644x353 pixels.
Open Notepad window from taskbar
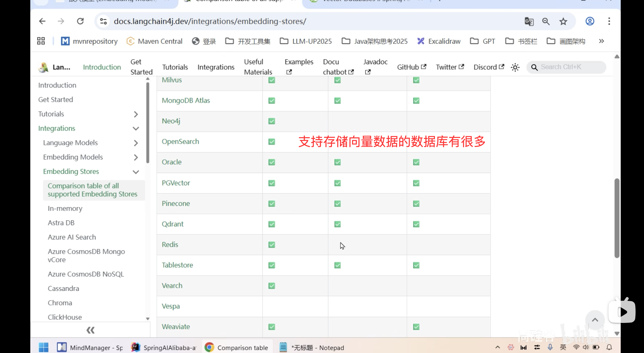point(312,347)
